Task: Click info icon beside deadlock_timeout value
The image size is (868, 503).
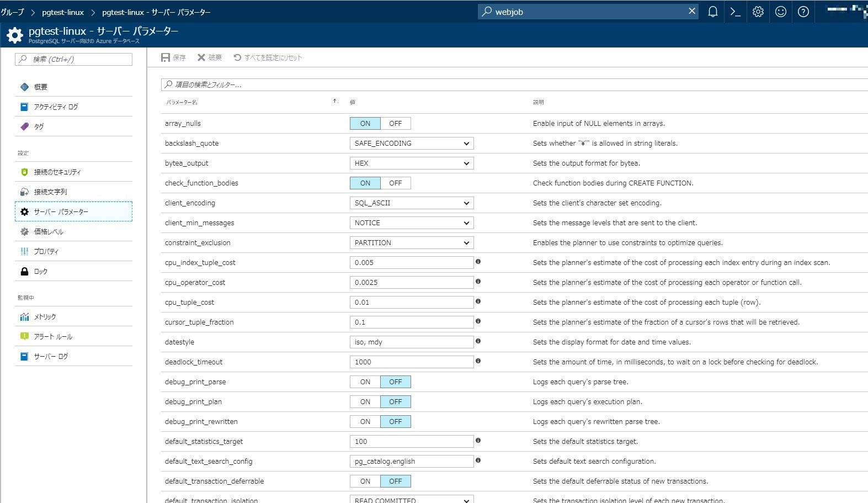Action: coord(478,361)
